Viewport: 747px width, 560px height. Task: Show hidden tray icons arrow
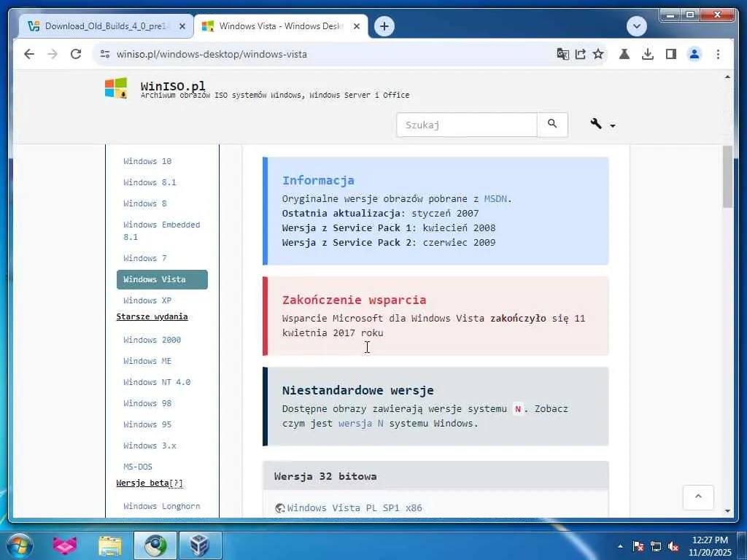pyautogui.click(x=620, y=545)
